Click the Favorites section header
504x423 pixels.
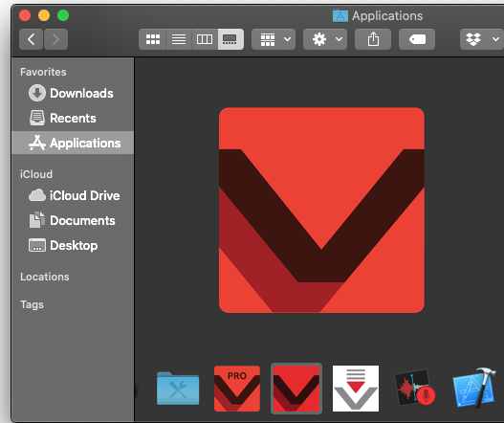point(43,72)
